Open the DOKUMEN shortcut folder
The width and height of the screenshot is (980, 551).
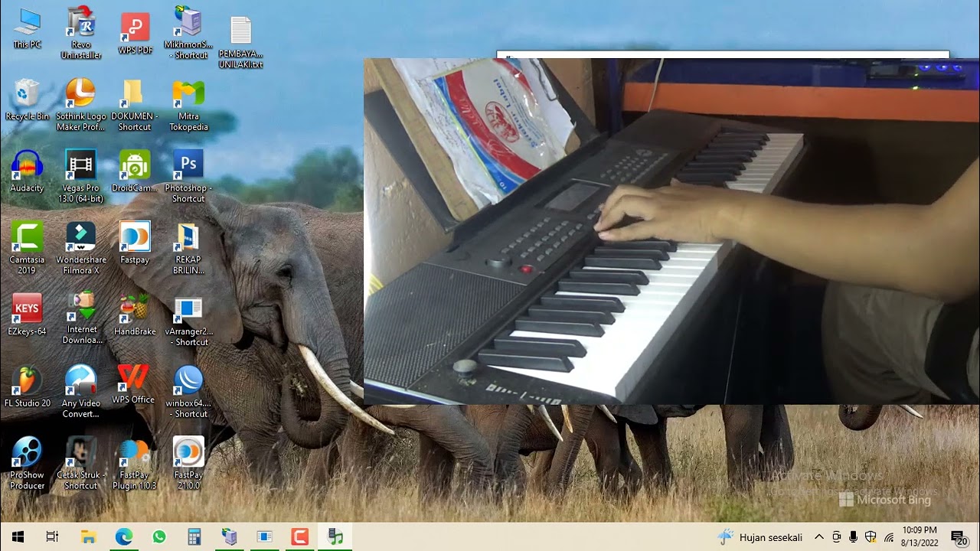(x=135, y=105)
